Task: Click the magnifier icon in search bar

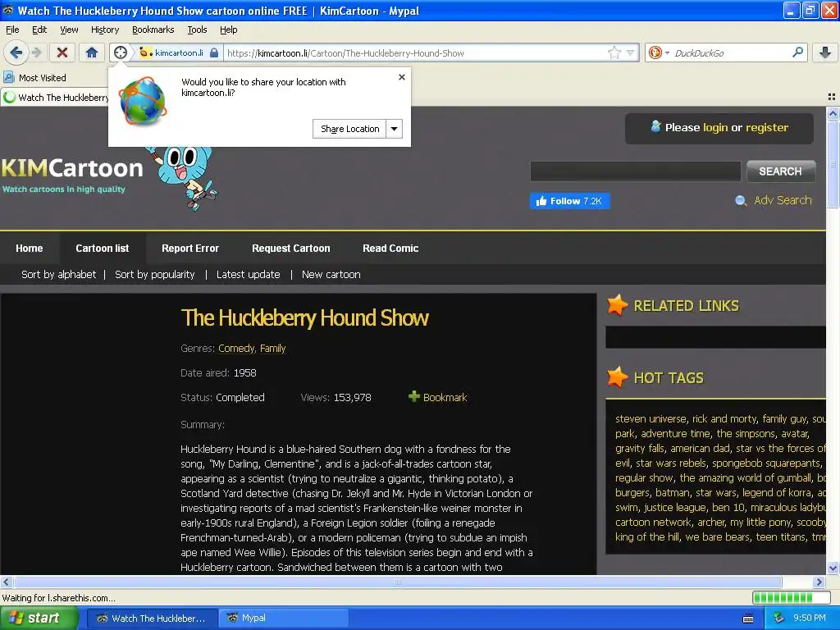Action: tap(797, 52)
